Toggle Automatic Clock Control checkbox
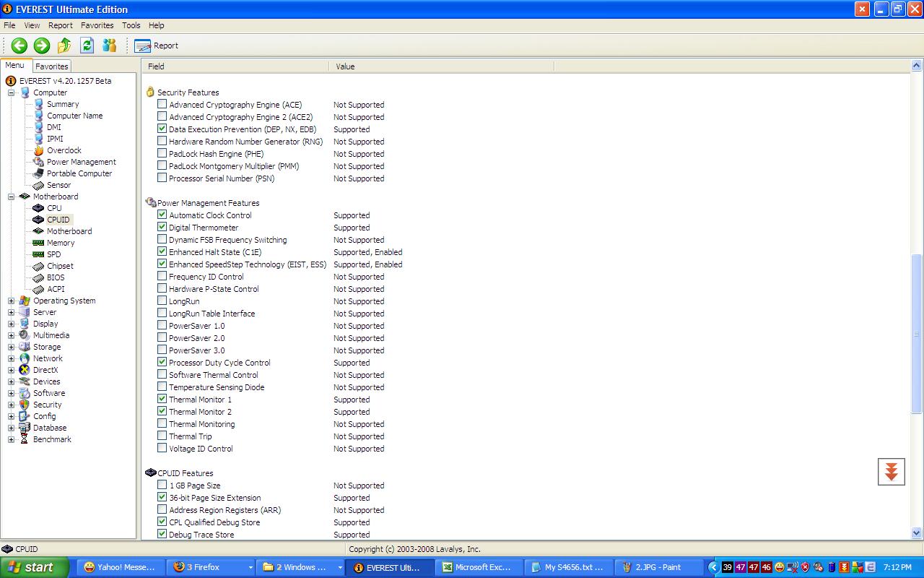The image size is (924, 578). (162, 215)
